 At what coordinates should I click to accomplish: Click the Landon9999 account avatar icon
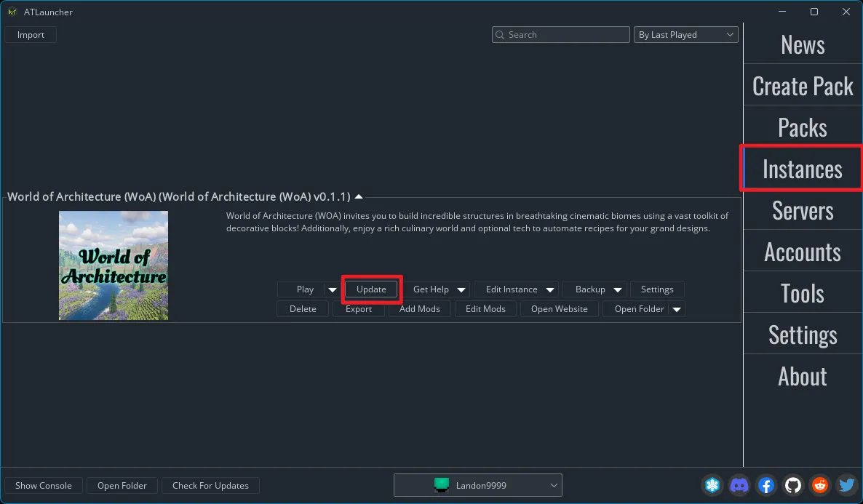(442, 485)
